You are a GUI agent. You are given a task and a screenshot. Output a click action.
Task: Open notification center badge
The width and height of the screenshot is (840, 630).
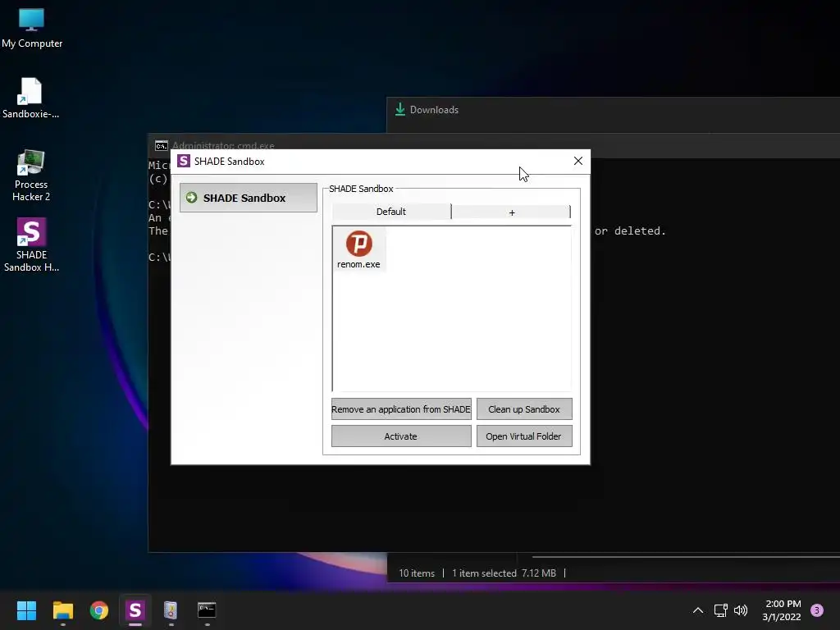click(817, 610)
